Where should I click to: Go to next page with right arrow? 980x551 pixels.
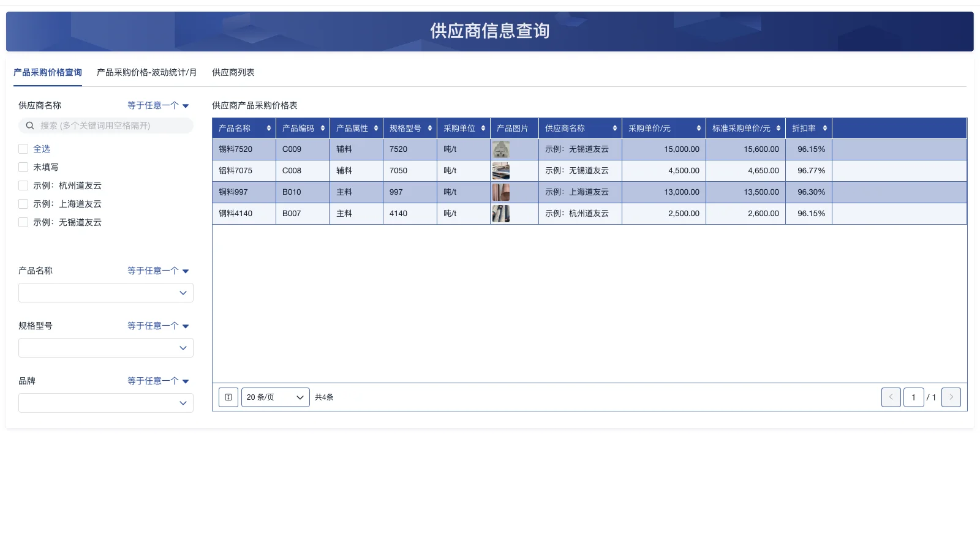(951, 397)
